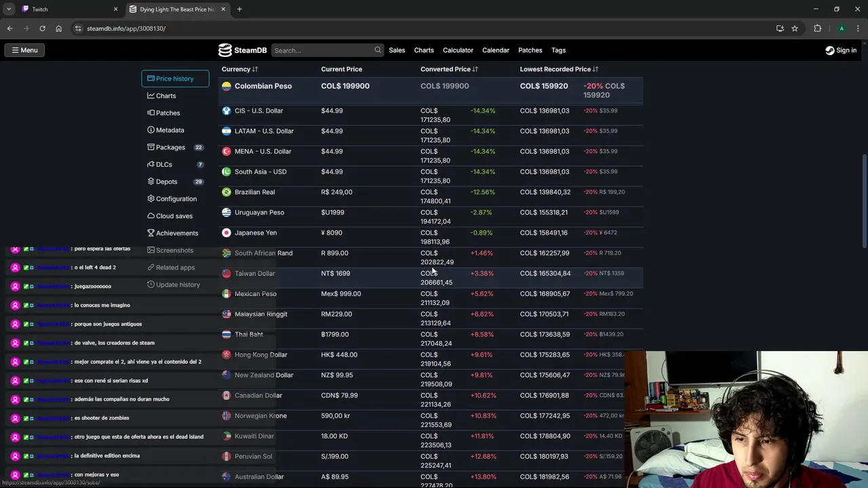Screen dimensions: 868x488
Task: Click the MENA - U.S. Dollar flag icon
Action: click(226, 151)
